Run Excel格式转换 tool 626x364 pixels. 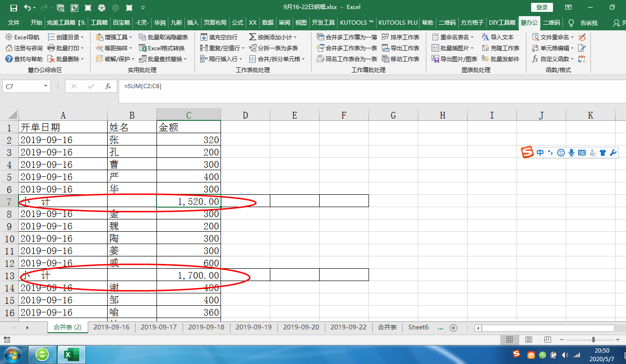(x=162, y=48)
